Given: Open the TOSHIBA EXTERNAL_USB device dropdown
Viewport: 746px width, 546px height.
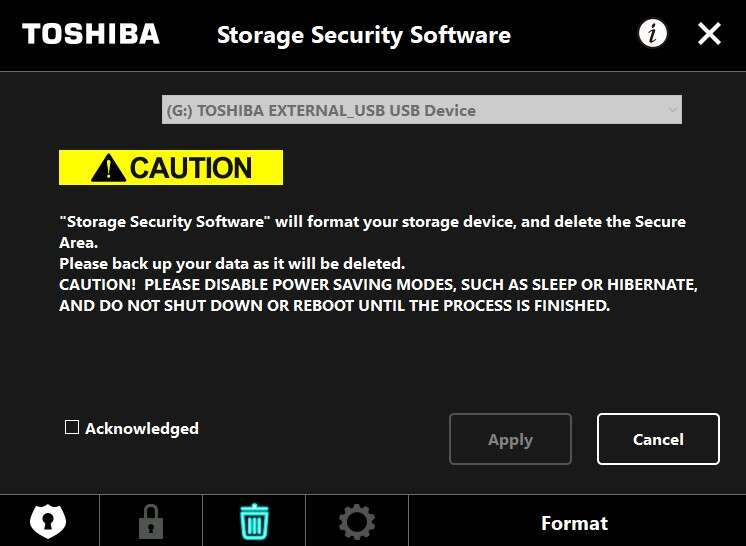Looking at the screenshot, I should 421,110.
